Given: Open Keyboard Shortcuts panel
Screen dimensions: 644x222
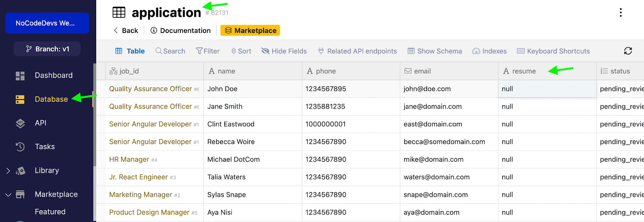Looking at the screenshot, I should pyautogui.click(x=553, y=51).
